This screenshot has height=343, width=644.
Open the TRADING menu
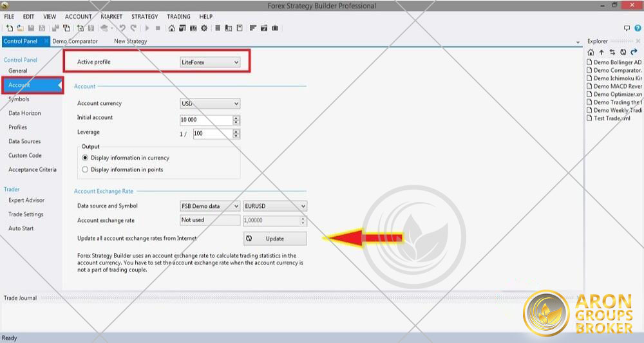point(178,17)
